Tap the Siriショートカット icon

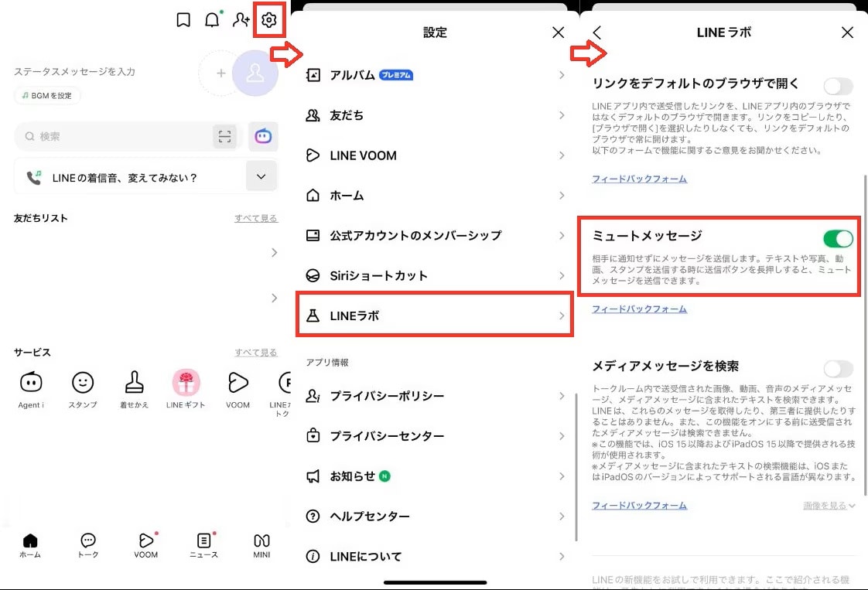[x=313, y=275]
